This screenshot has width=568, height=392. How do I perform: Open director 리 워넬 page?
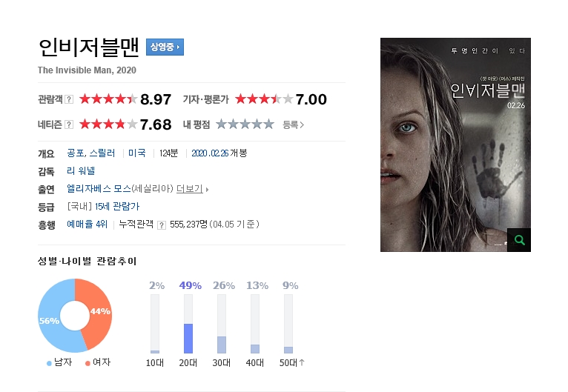pyautogui.click(x=81, y=171)
